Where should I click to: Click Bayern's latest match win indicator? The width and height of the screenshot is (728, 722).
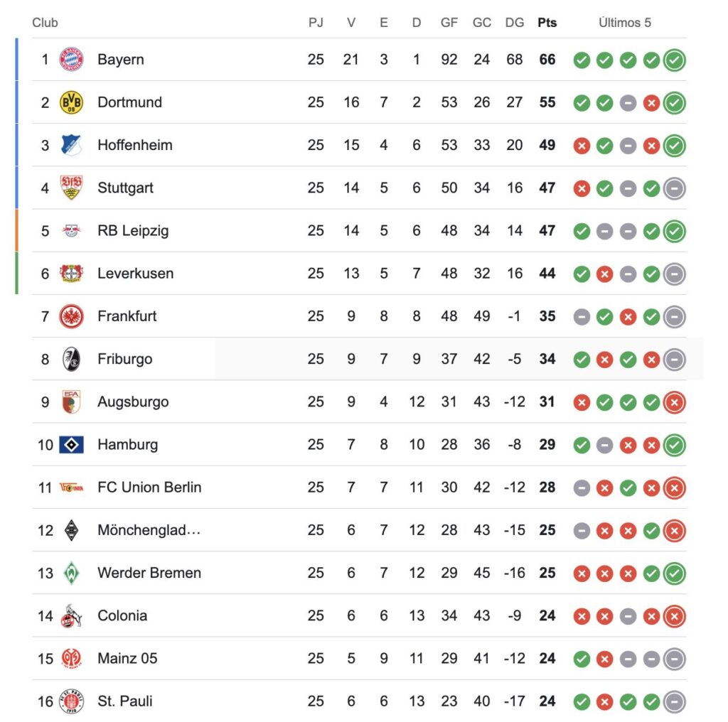[x=674, y=60]
